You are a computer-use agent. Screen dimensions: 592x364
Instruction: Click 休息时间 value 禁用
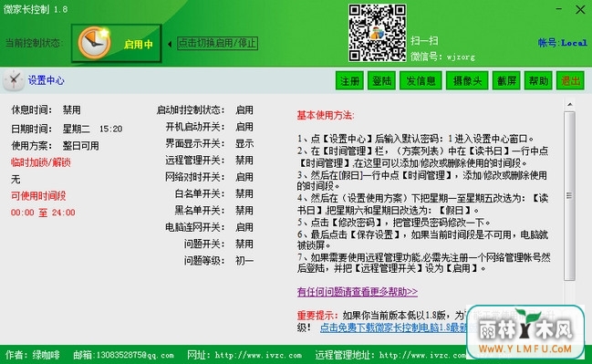[72, 109]
